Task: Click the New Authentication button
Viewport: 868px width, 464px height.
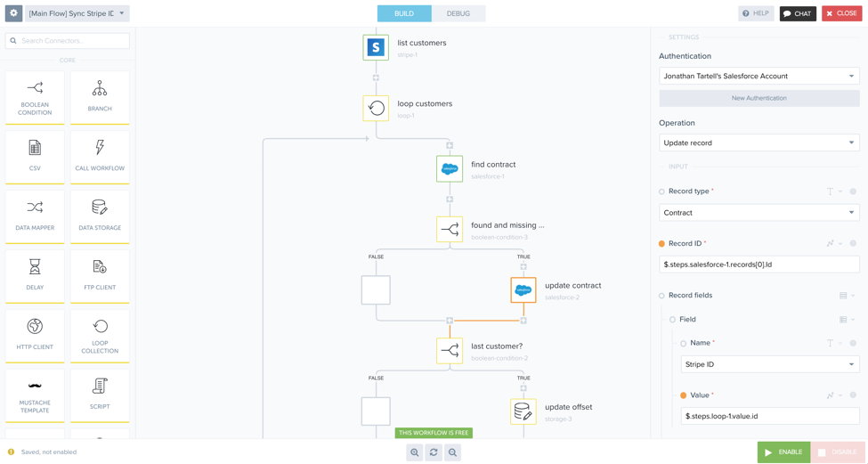Action: pos(759,98)
